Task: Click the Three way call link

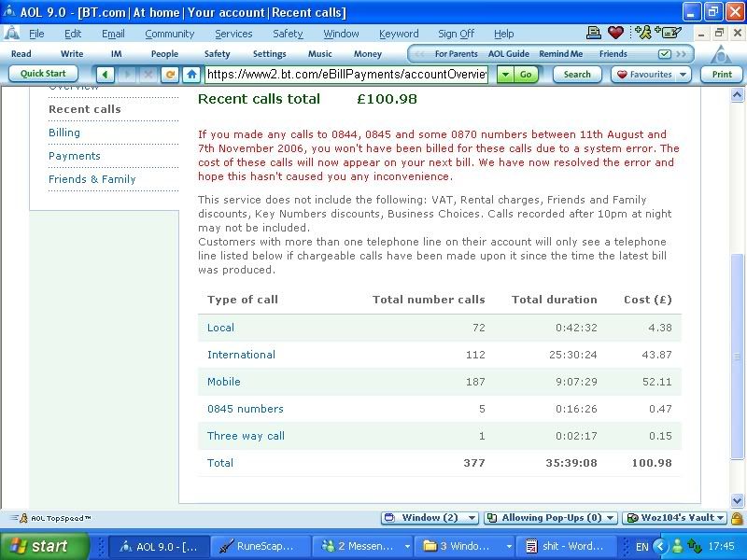Action: pyautogui.click(x=246, y=436)
